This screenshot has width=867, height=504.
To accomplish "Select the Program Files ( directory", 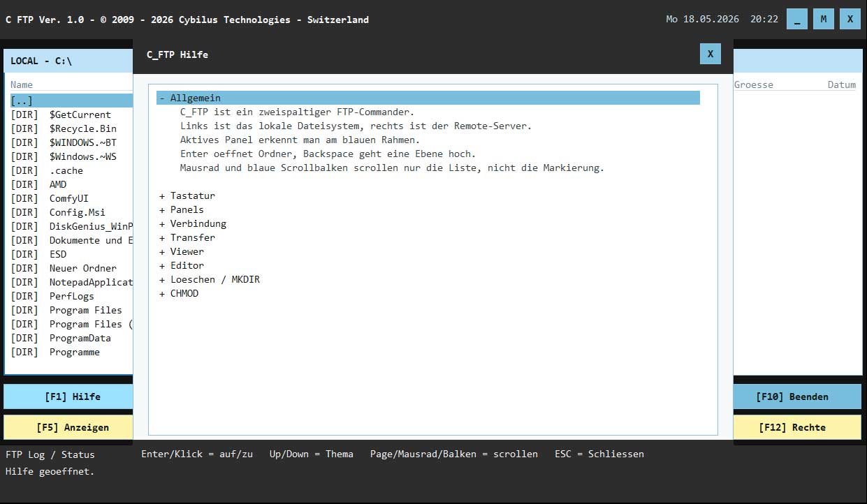I will (x=71, y=324).
